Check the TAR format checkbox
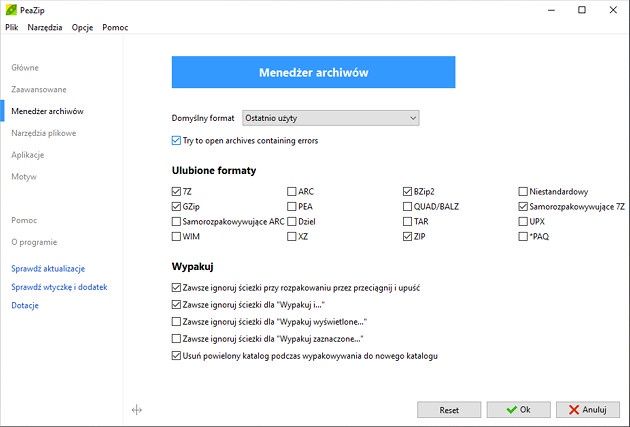630x427 pixels. pyautogui.click(x=407, y=221)
